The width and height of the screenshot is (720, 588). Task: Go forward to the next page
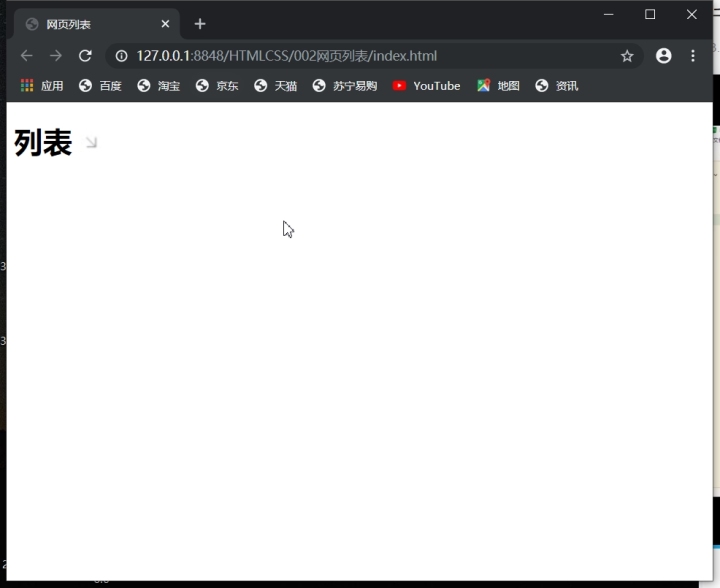[56, 56]
